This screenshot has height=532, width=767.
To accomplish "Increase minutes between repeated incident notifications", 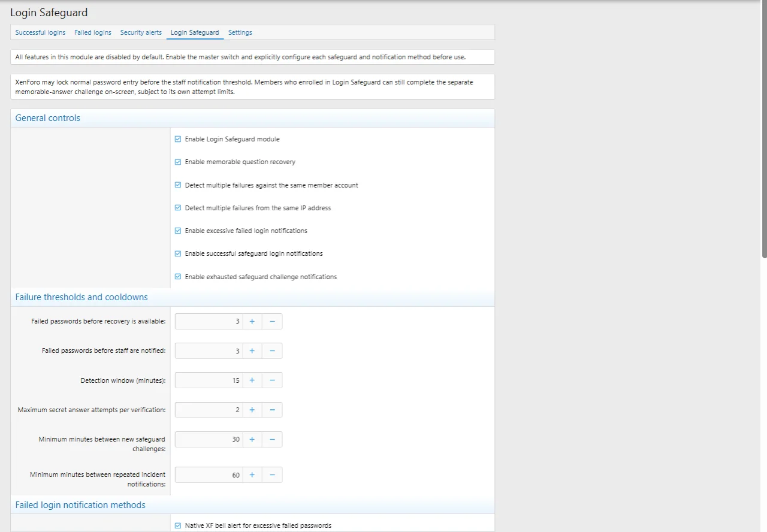I will 252,475.
